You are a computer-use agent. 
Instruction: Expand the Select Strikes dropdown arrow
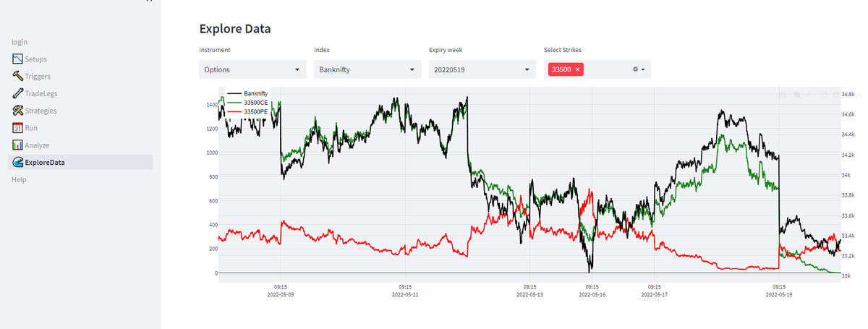coord(644,69)
